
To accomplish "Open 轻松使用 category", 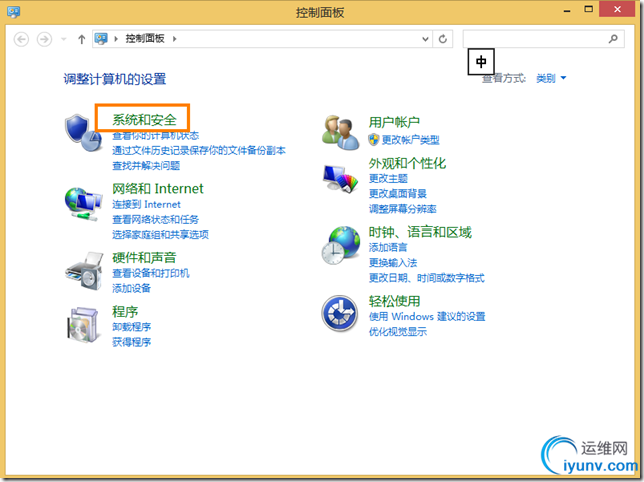I will pos(394,301).
